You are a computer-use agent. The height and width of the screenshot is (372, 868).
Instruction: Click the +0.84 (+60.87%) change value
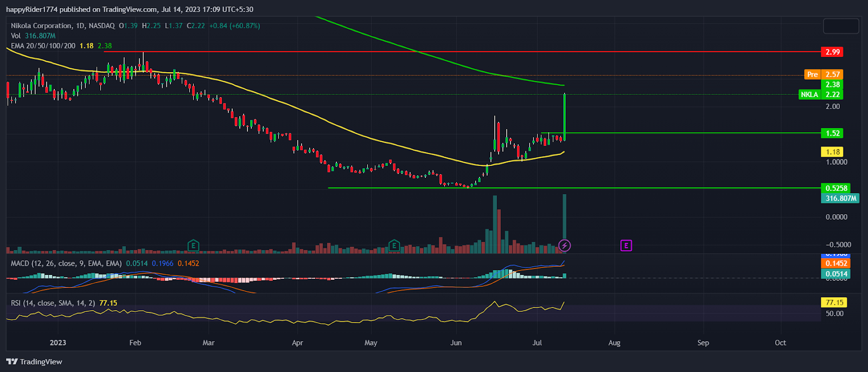point(234,26)
